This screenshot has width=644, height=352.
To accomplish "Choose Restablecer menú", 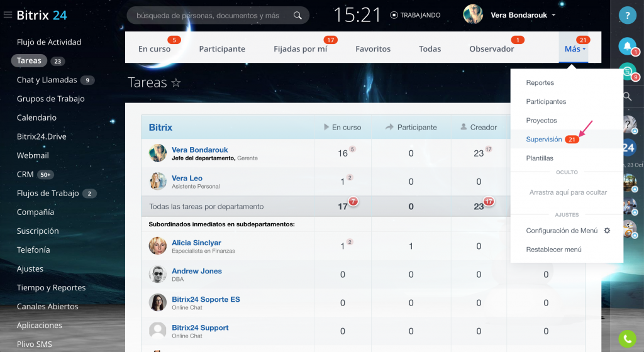I will (x=553, y=250).
